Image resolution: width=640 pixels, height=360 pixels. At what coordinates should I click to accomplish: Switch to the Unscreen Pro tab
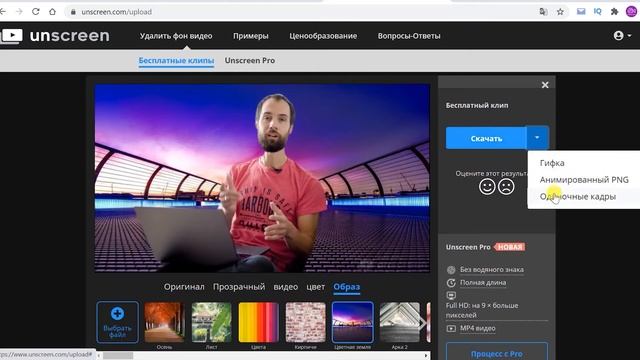pyautogui.click(x=250, y=60)
